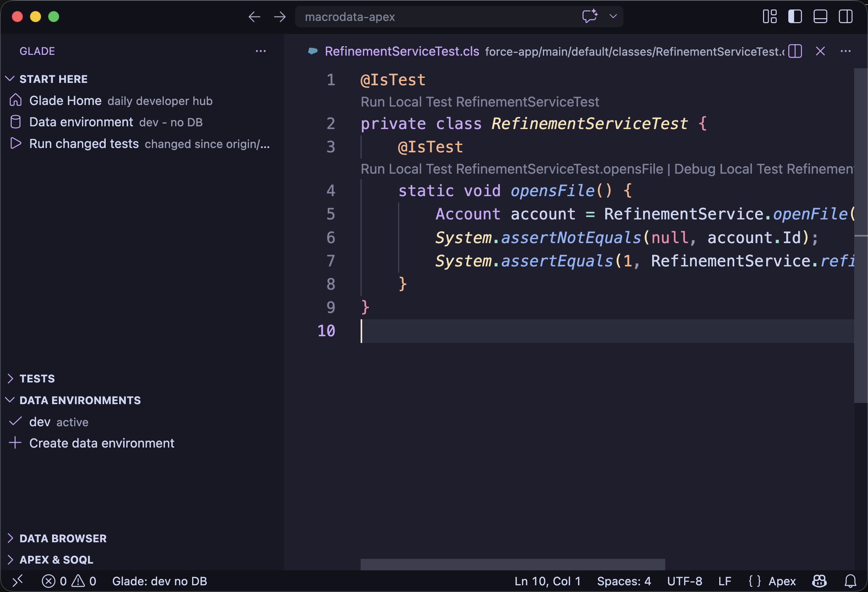Open Glade panel more actions menu
Screen dimensions: 868x592
[x=261, y=51]
